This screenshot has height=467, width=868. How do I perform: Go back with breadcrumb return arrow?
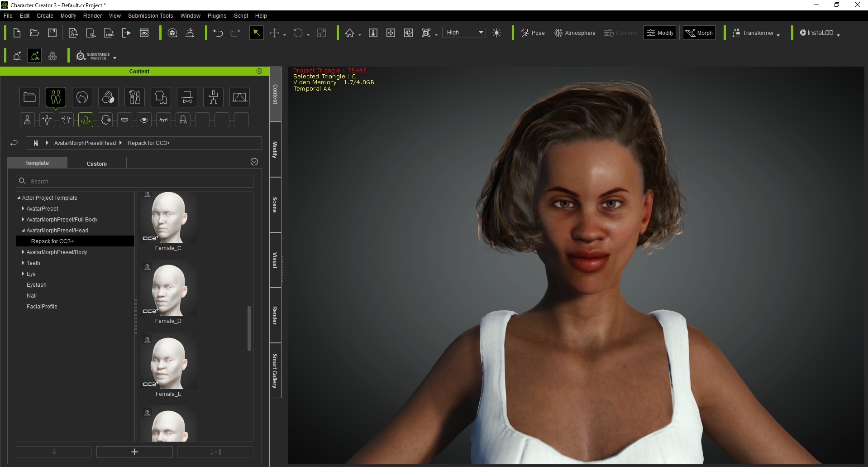tap(14, 143)
